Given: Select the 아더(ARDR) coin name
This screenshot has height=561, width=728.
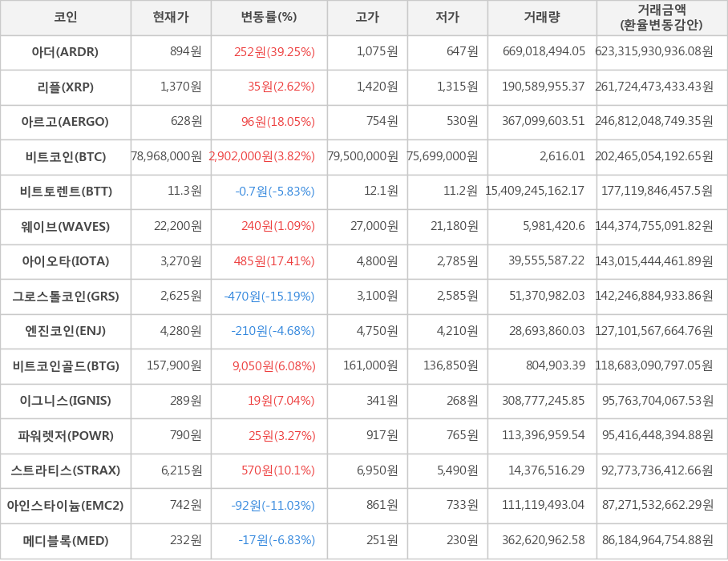Looking at the screenshot, I should click(x=66, y=52).
